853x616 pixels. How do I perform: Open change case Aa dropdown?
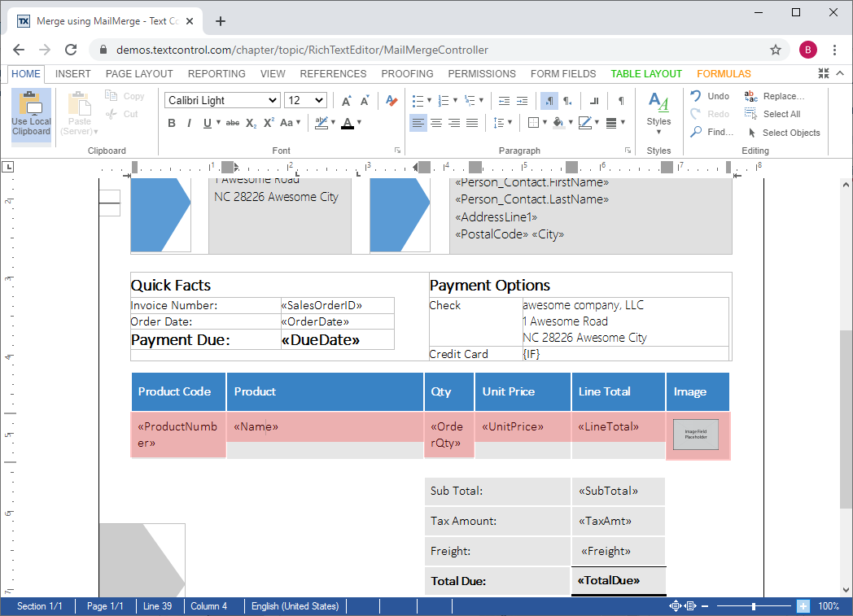pos(291,123)
